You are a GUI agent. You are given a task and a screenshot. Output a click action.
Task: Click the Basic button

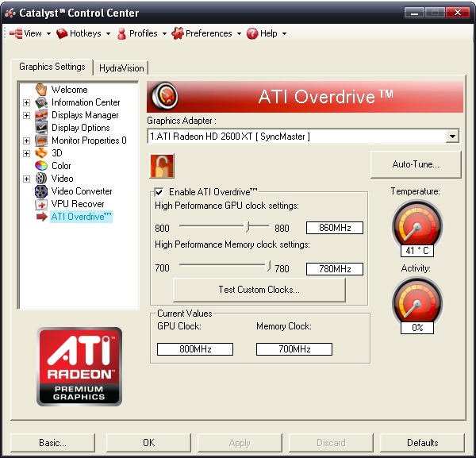52,442
